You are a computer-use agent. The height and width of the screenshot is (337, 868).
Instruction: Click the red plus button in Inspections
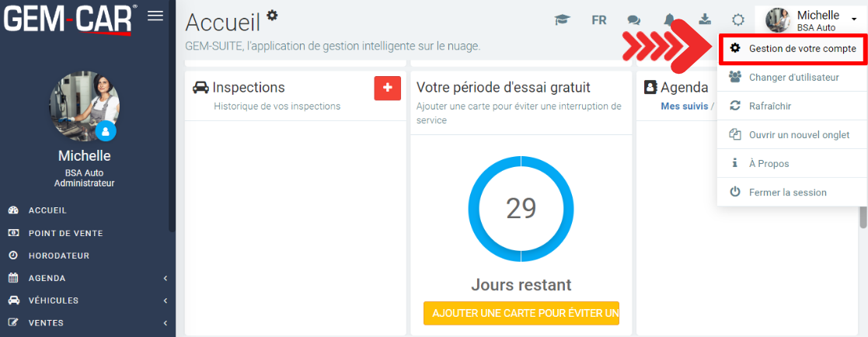tap(387, 88)
